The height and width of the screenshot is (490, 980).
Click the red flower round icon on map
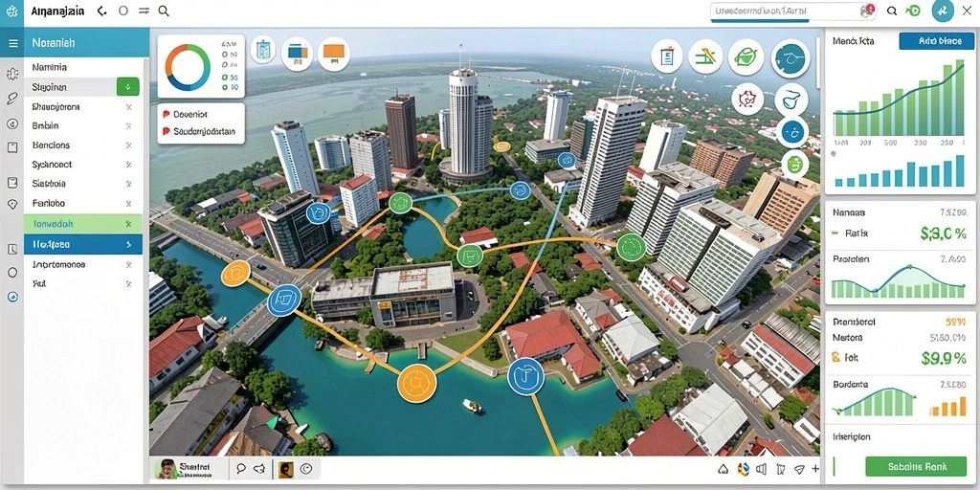coord(747,100)
